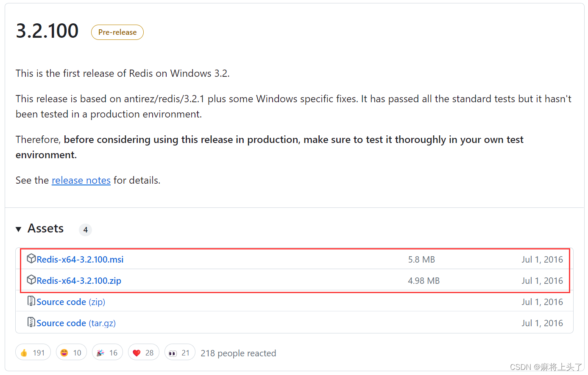Toggle the thumbs up reaction with 191

tap(33, 352)
